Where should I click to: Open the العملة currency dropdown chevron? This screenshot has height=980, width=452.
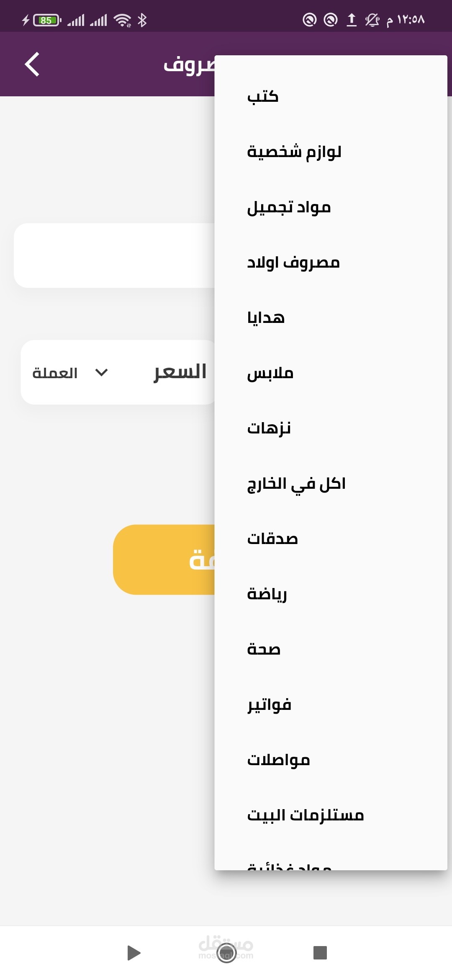tap(101, 372)
